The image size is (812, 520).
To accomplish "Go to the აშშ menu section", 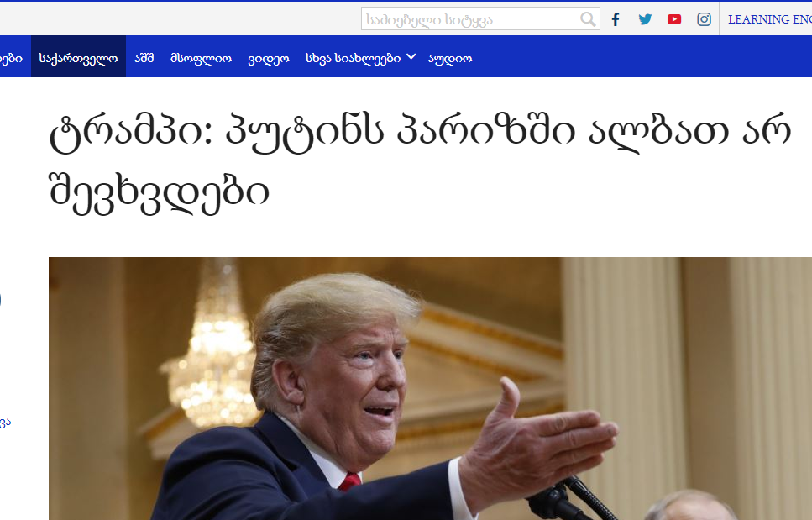I will [x=144, y=58].
